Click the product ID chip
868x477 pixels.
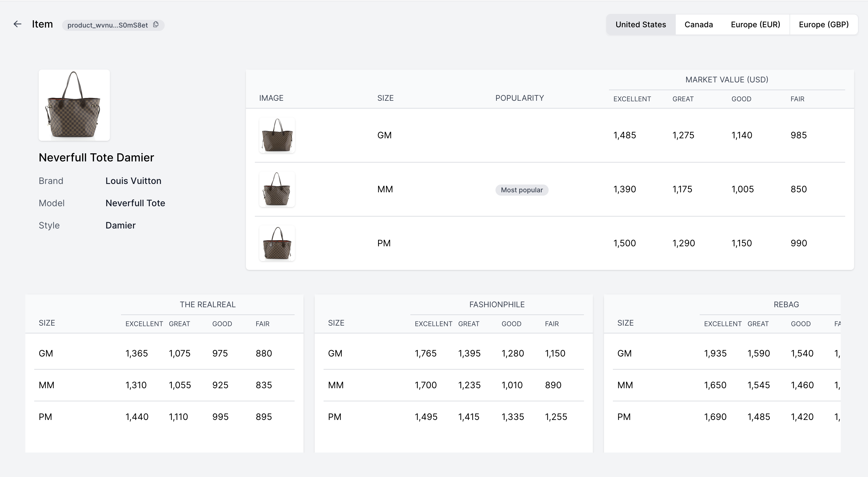[107, 25]
